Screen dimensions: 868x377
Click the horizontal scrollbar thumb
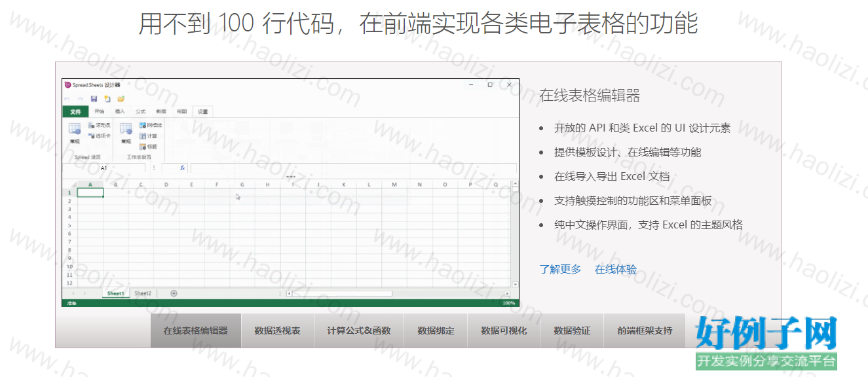coord(343,293)
